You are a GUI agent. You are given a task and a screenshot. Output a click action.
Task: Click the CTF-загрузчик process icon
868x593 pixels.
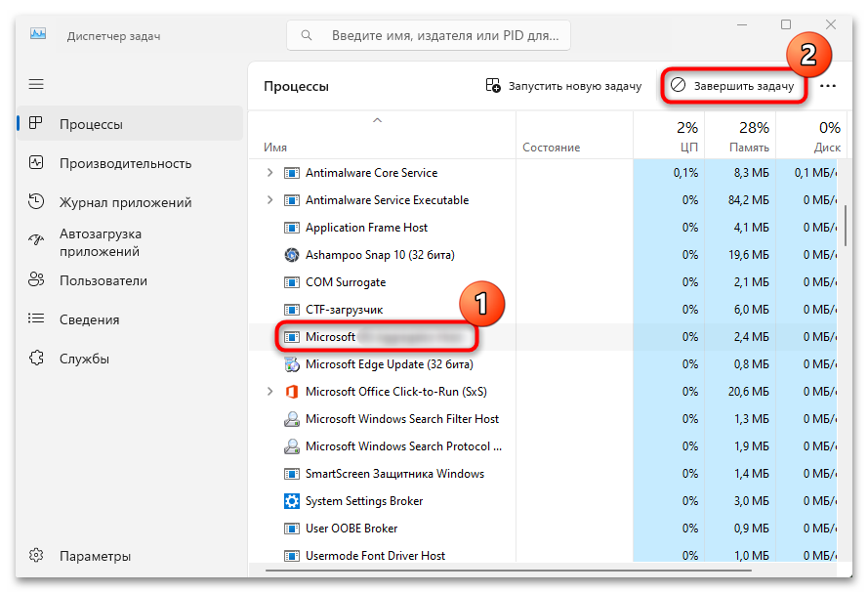[291, 310]
